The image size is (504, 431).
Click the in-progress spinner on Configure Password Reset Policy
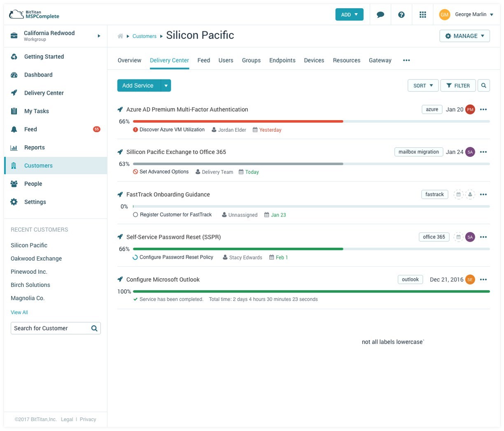coord(135,257)
